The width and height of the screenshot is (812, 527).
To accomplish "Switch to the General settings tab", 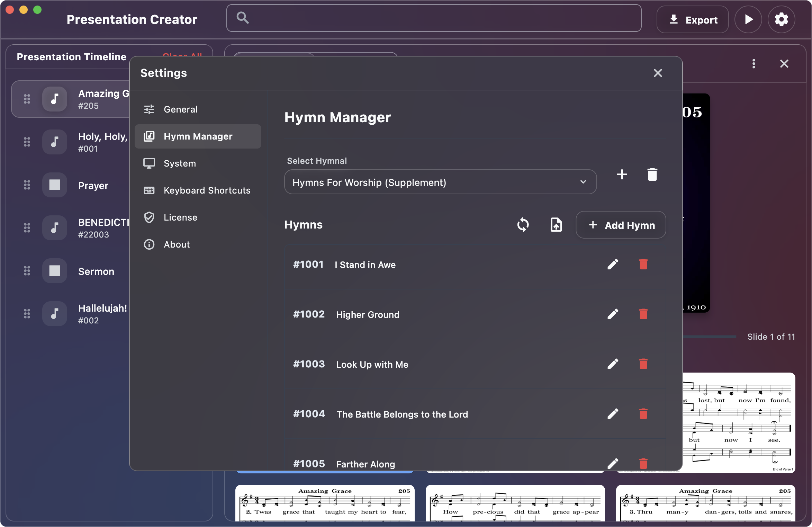I will 181,109.
